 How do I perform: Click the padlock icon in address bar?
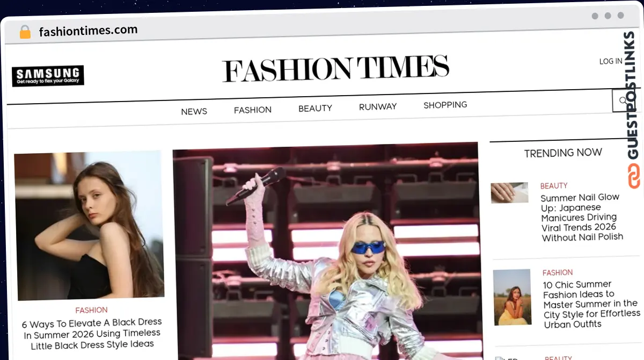tap(25, 32)
